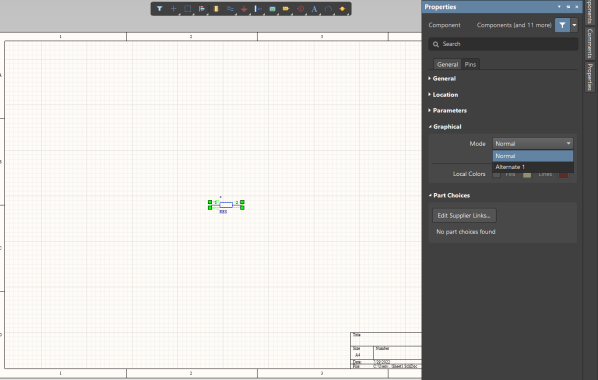Image resolution: width=598 pixels, height=380 pixels.
Task: Expand the Location section
Action: pos(445,95)
